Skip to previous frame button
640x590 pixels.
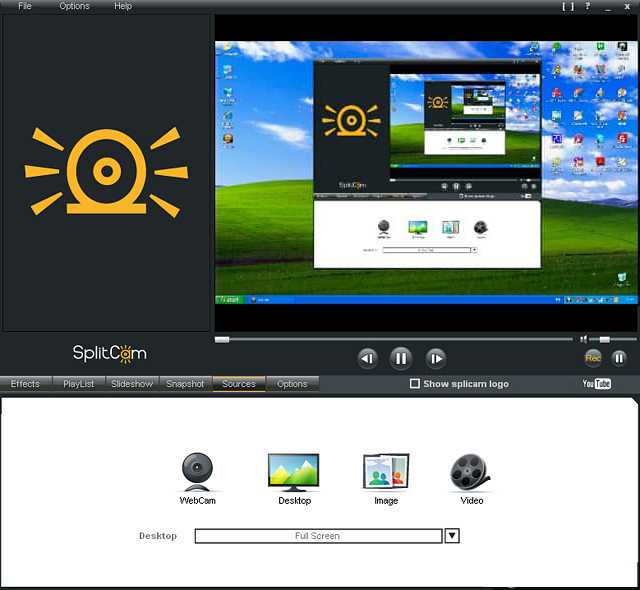pos(368,358)
